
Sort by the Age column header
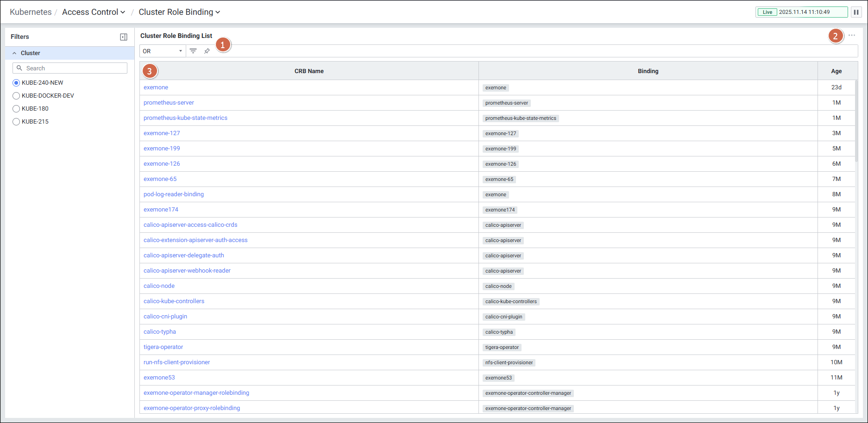(x=836, y=71)
